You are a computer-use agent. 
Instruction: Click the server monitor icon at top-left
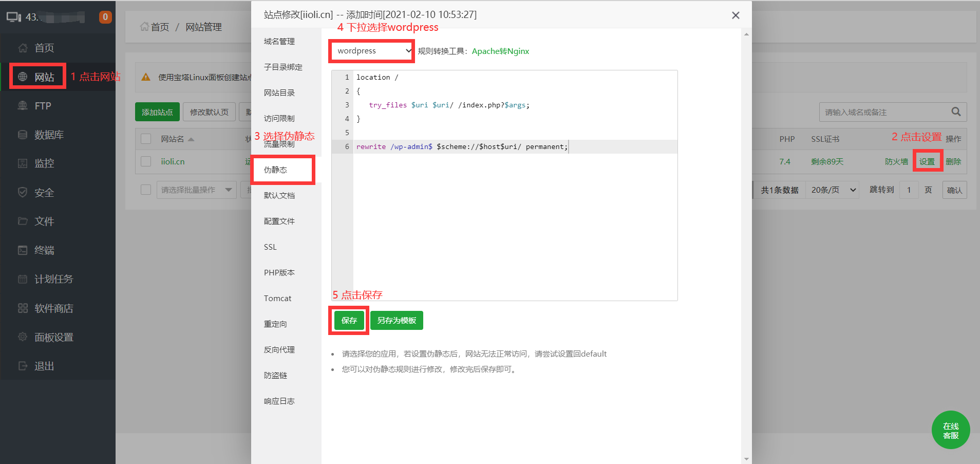pos(14,17)
